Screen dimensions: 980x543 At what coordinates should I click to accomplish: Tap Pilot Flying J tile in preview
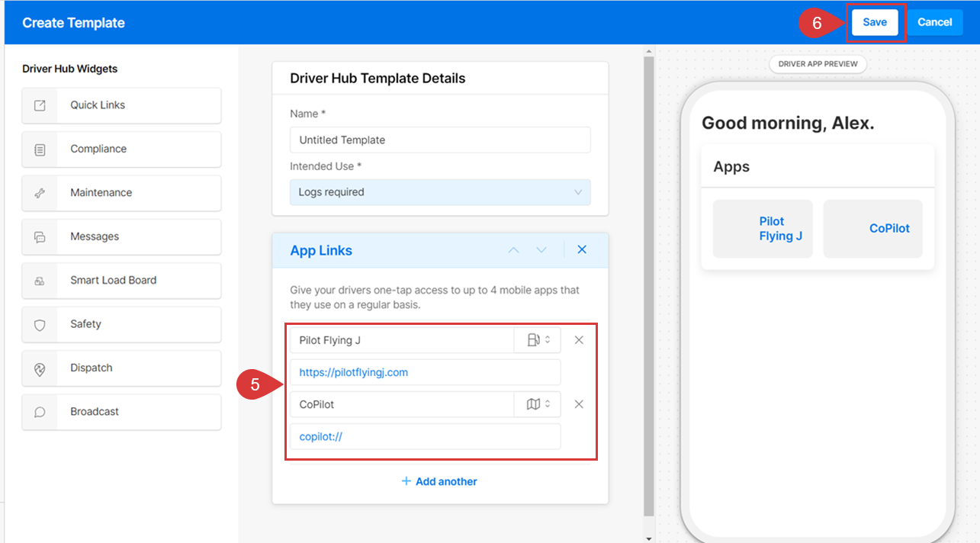pyautogui.click(x=763, y=229)
